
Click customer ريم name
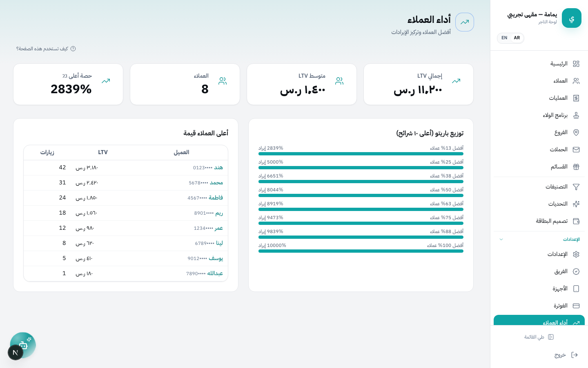(x=219, y=213)
